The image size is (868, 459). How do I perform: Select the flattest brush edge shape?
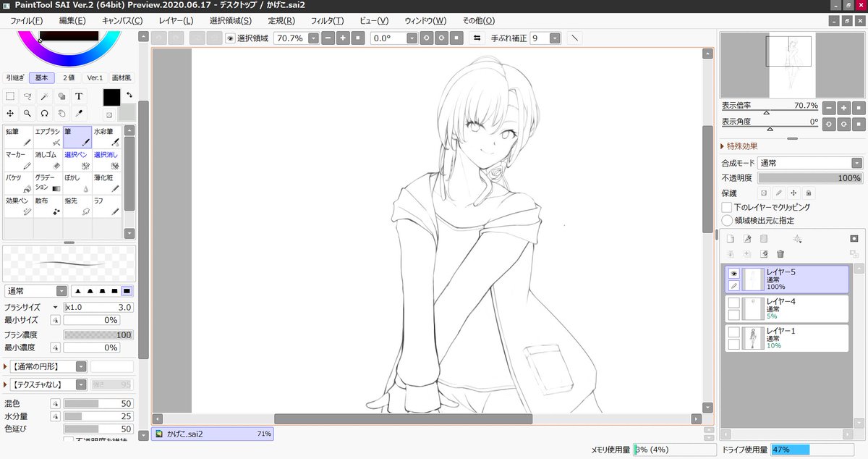click(127, 291)
